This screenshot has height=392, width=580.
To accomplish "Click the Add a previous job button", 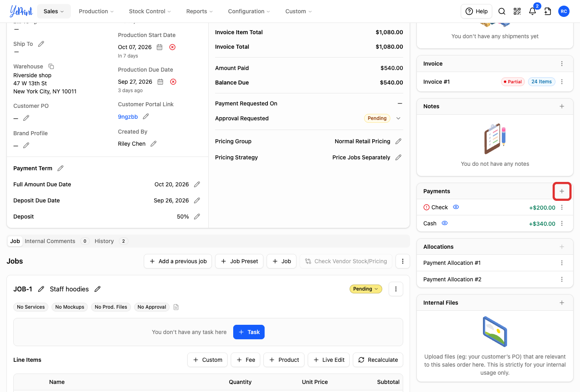I will point(178,261).
